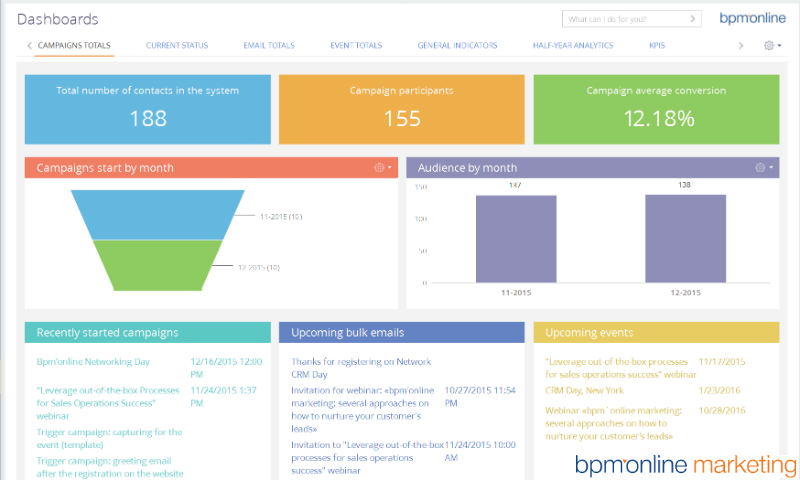Viewport: 800px width, 480px height.
Task: Click the bpm'online logo in header
Action: click(751, 18)
